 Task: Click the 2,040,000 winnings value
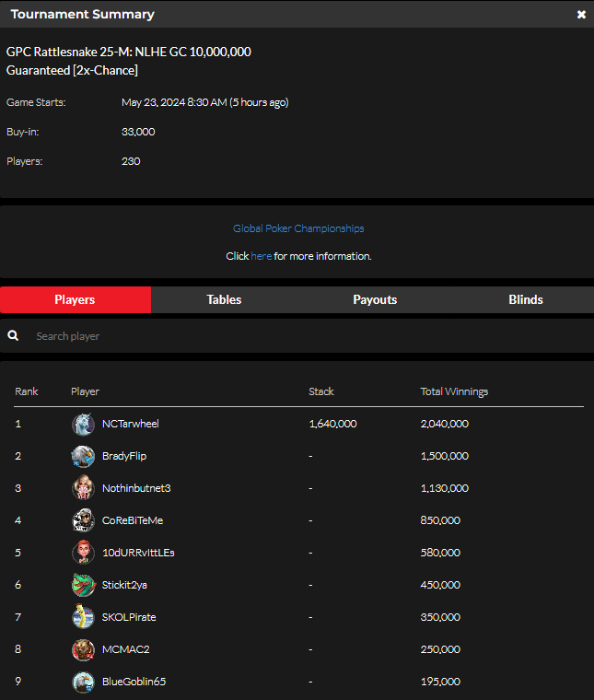tap(445, 424)
